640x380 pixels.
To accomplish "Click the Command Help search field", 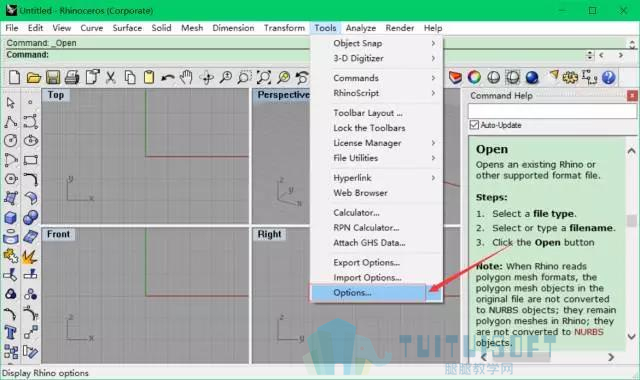I will click(x=552, y=111).
